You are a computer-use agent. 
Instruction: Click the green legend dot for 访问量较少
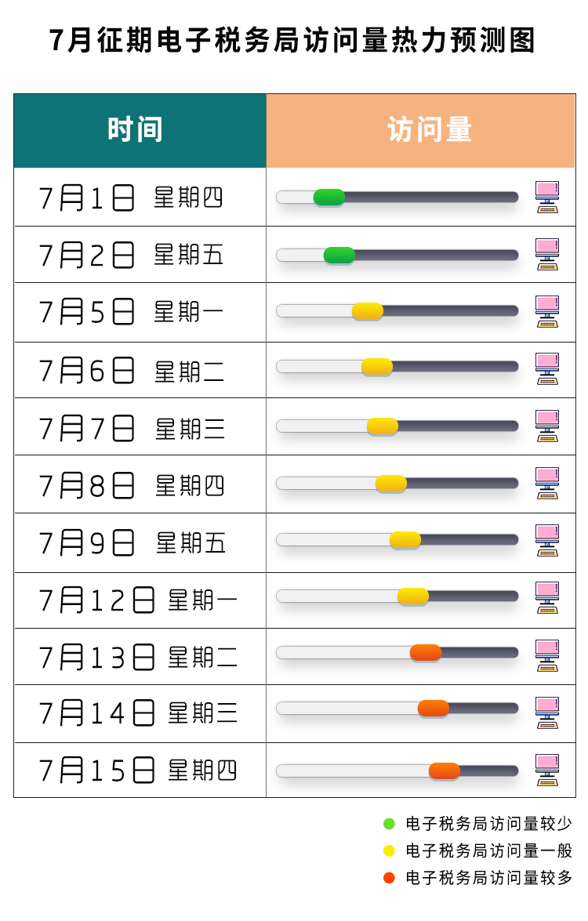point(389,824)
